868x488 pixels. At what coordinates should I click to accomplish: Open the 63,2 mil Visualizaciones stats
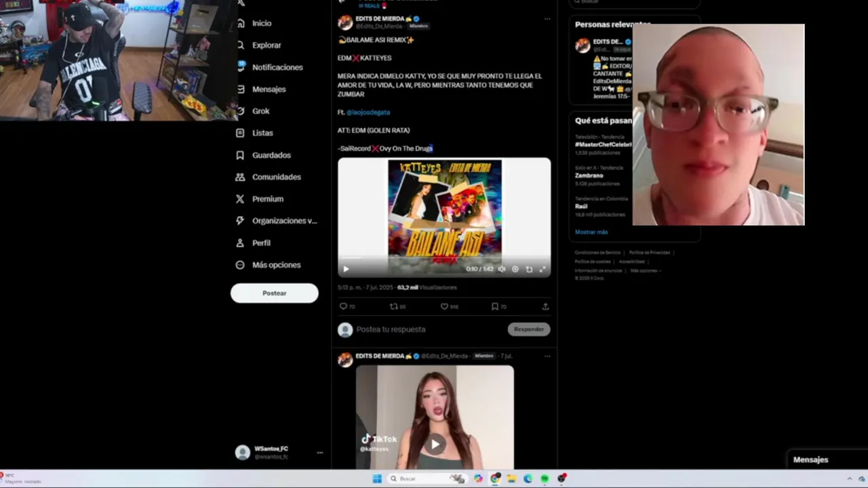[x=427, y=287]
